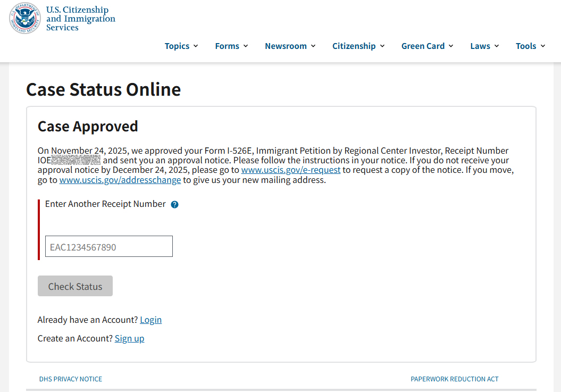Screen dimensions: 561x392
Task: Click the Enter Another Receipt Number label
Action: coord(105,204)
